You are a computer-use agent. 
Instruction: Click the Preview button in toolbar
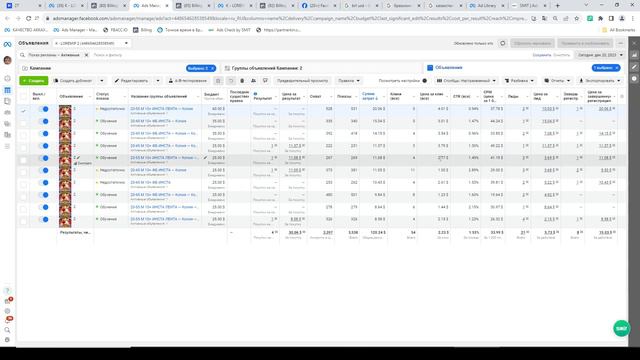tap(302, 81)
